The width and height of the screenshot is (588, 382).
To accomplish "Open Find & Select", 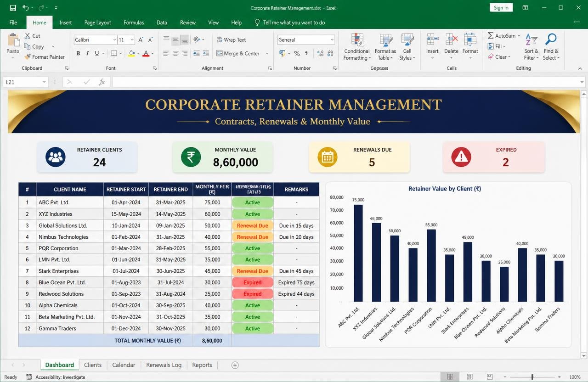I will (551, 46).
